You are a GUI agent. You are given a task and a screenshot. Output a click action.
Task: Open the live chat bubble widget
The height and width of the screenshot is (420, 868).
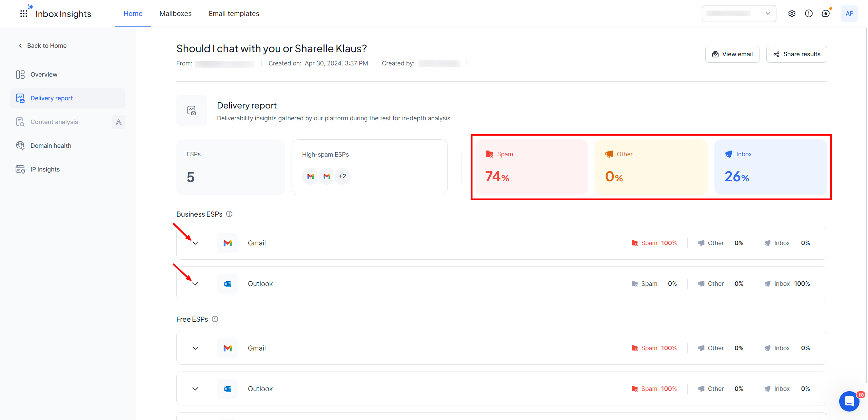[x=849, y=401]
